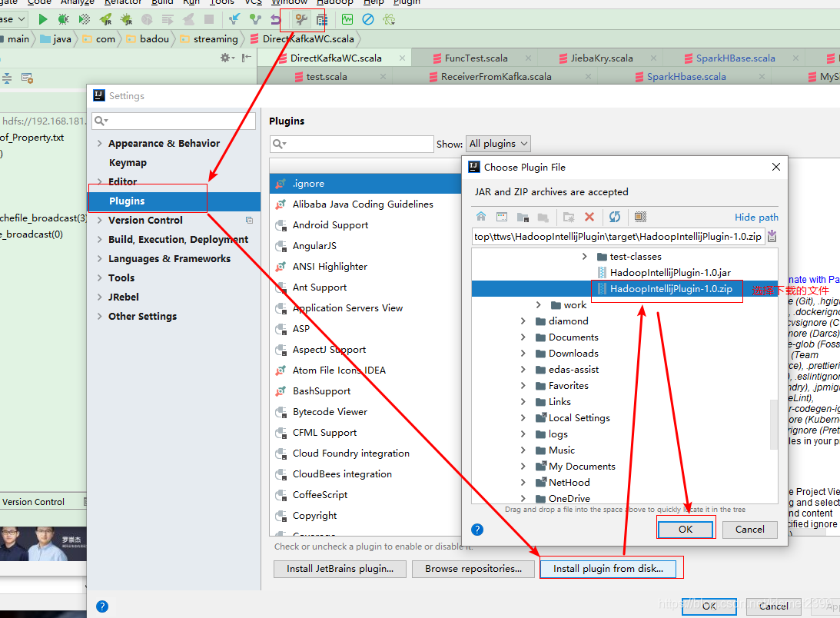
Task: Open help icon of Settings dialog
Action: pyautogui.click(x=102, y=606)
